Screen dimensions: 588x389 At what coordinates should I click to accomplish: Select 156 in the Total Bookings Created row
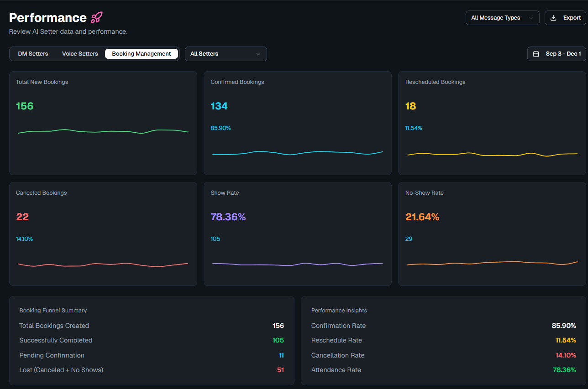tap(278, 326)
